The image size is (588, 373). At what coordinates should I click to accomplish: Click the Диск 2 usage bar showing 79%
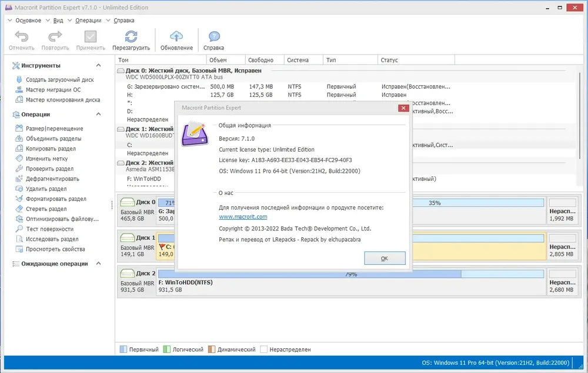point(350,274)
